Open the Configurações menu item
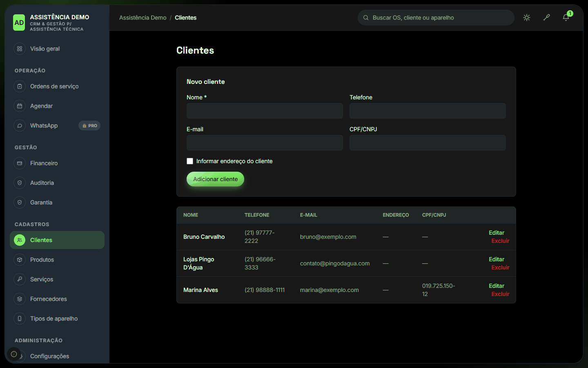 57,356
